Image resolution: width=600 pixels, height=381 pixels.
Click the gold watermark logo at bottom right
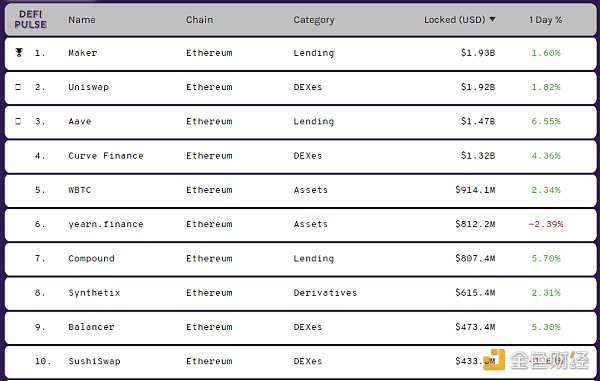494,360
